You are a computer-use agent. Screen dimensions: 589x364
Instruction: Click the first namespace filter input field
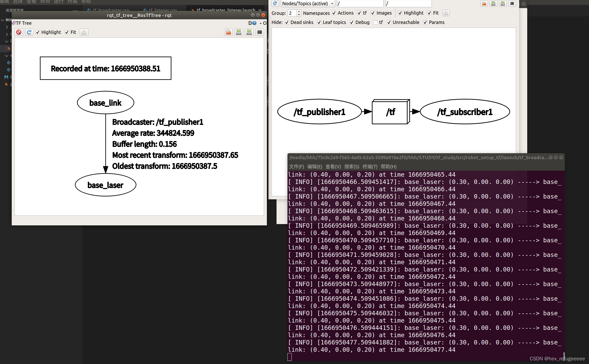point(360,3)
